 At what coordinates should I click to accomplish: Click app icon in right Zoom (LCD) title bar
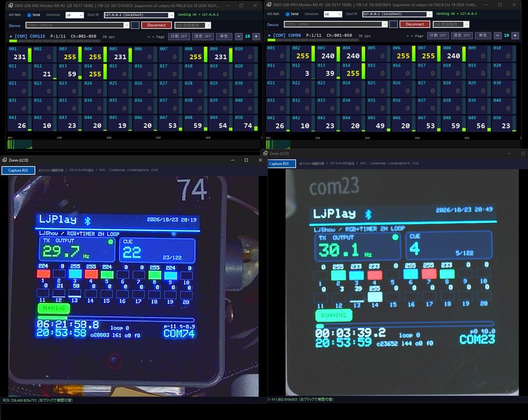coord(265,153)
